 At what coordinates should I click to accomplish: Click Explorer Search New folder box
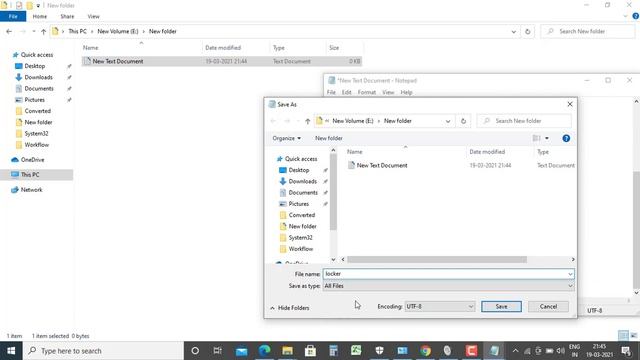[588, 31]
